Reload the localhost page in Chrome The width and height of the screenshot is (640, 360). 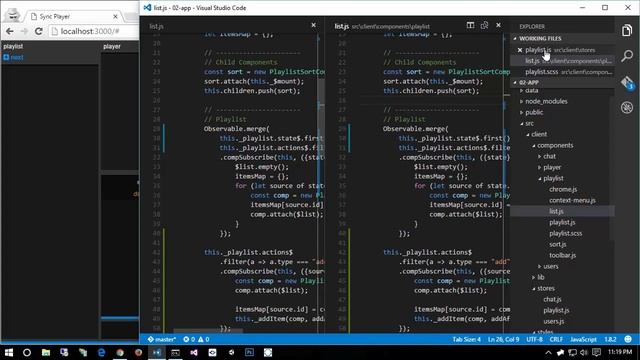click(39, 31)
